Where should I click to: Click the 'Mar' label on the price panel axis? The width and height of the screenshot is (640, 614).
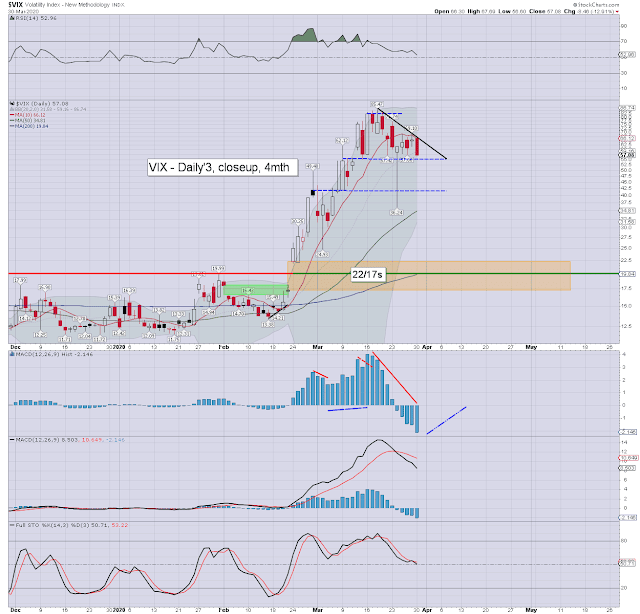pos(318,347)
